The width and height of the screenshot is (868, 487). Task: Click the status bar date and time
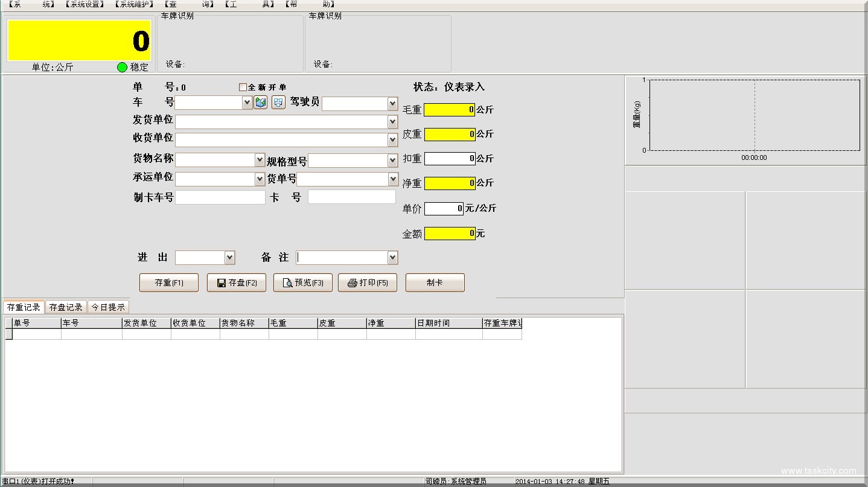563,482
